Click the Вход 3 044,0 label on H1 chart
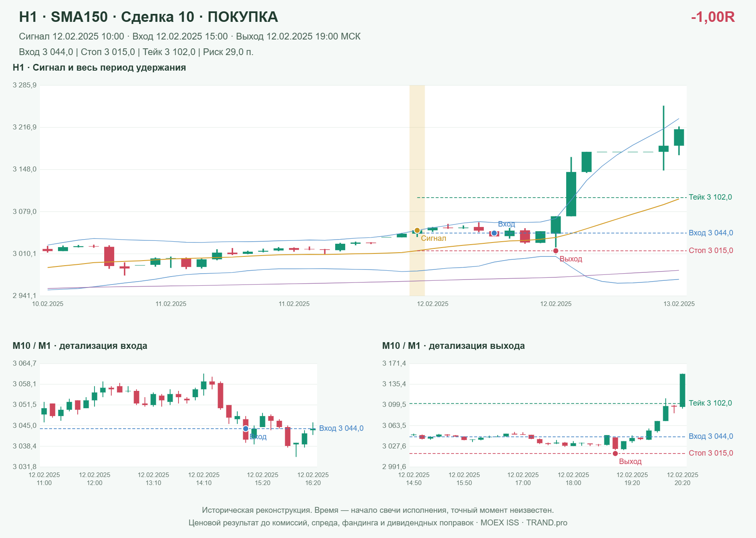 [x=711, y=233]
